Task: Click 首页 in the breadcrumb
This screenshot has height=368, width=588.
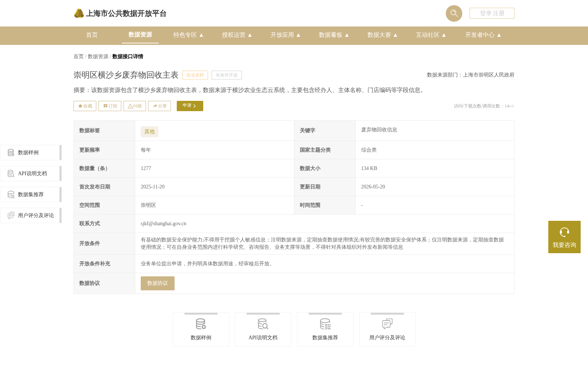Action: [x=79, y=57]
